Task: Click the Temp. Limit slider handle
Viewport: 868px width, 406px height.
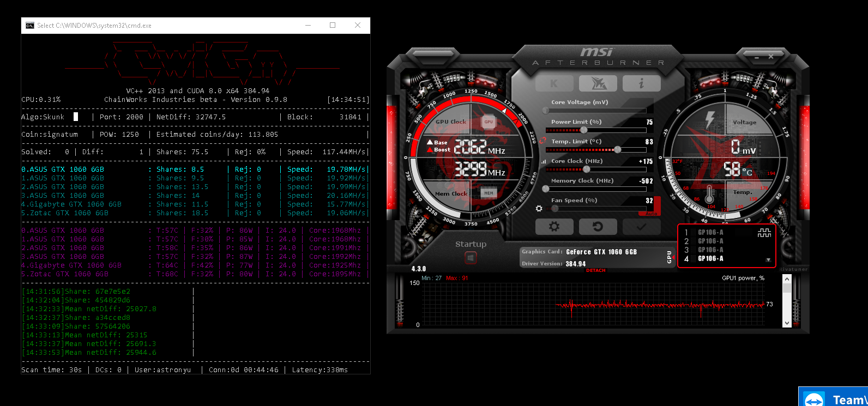Action: pyautogui.click(x=618, y=150)
